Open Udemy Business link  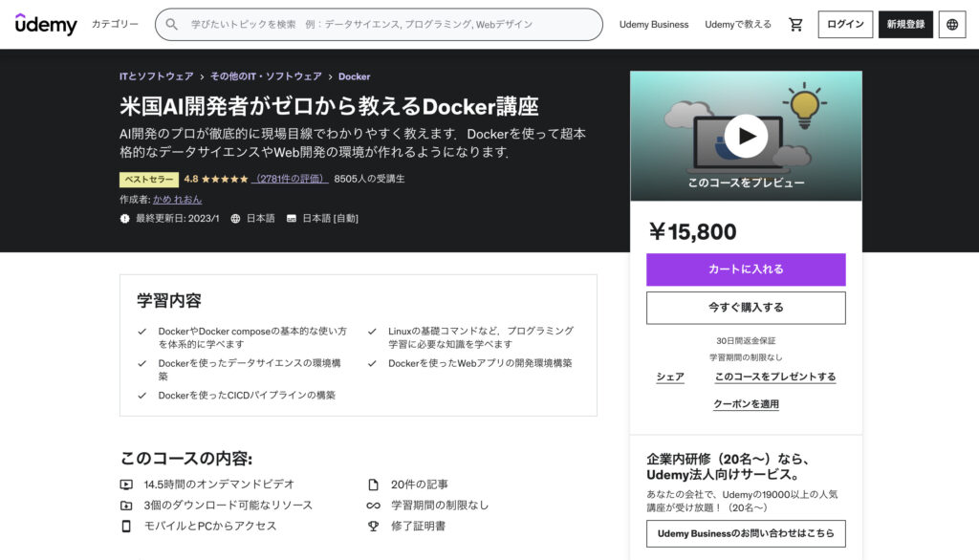point(654,24)
